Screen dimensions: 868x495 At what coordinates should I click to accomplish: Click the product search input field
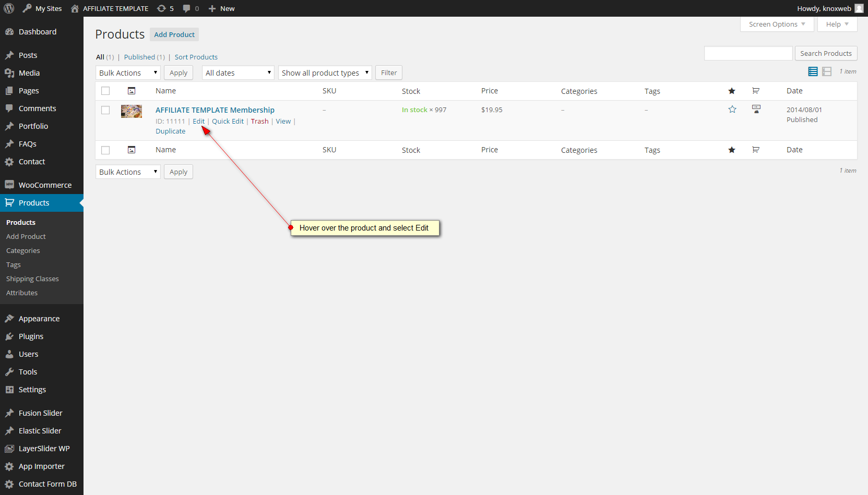(748, 54)
